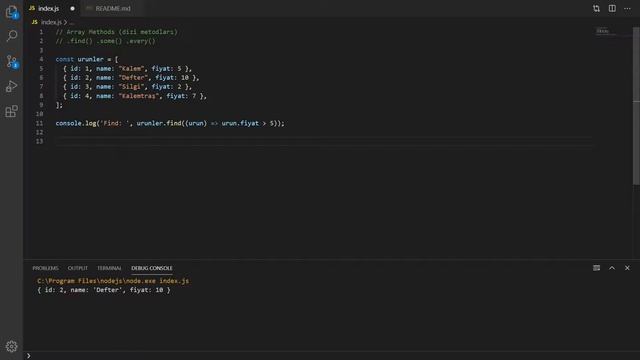The image size is (640, 360).
Task: Click the Split Editor icon
Action: [x=612, y=9]
